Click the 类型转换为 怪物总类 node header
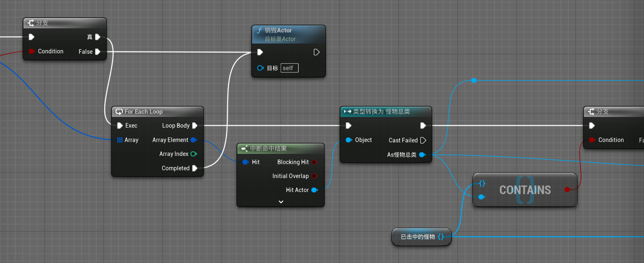The width and height of the screenshot is (644, 263). (381, 112)
